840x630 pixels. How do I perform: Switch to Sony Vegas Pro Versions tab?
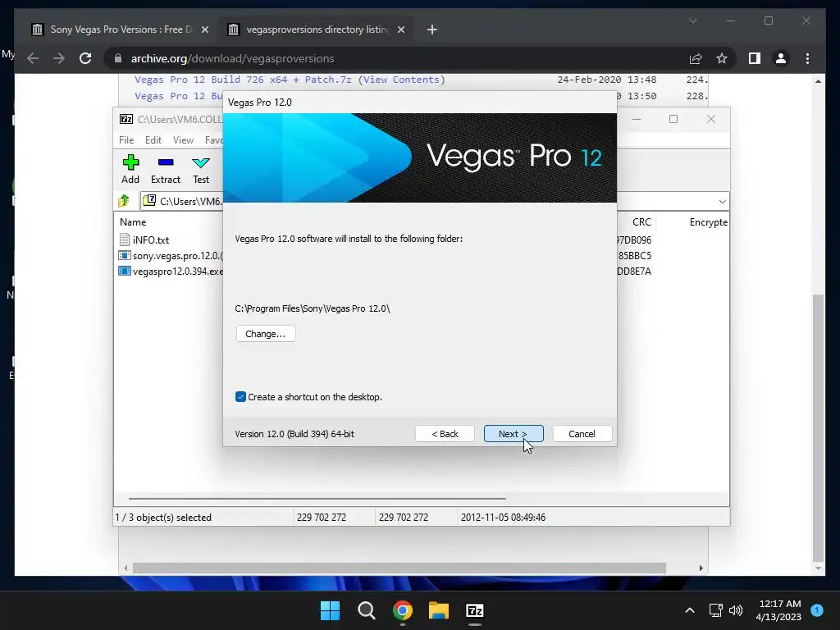(x=121, y=30)
